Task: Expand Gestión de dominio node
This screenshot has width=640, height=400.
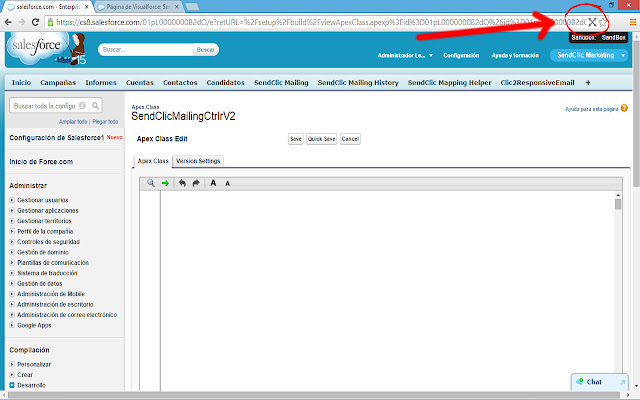Action: tap(12, 252)
